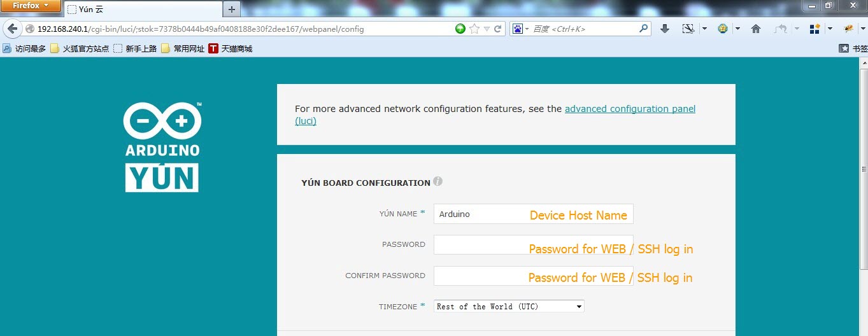Click the magnifier search icon in search box
The height and width of the screenshot is (336, 868).
pyautogui.click(x=643, y=29)
